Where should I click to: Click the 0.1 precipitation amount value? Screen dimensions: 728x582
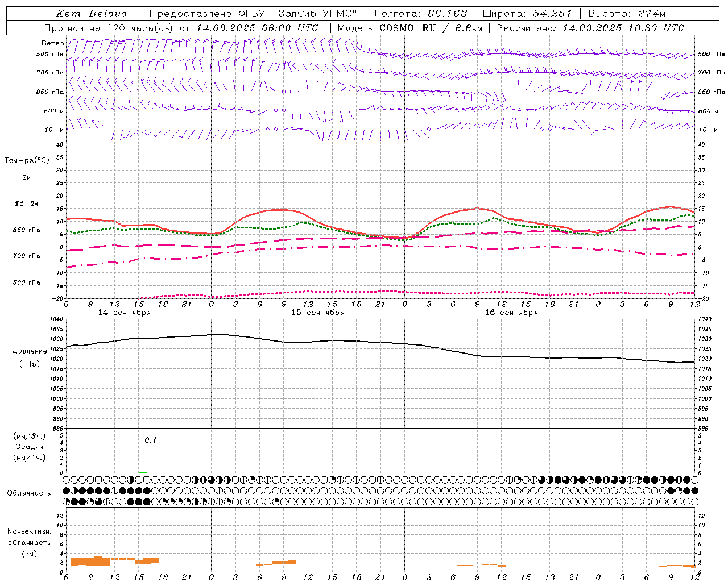pos(150,440)
